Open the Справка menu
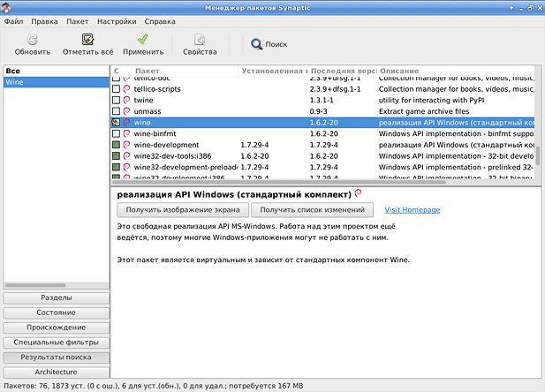 [160, 21]
